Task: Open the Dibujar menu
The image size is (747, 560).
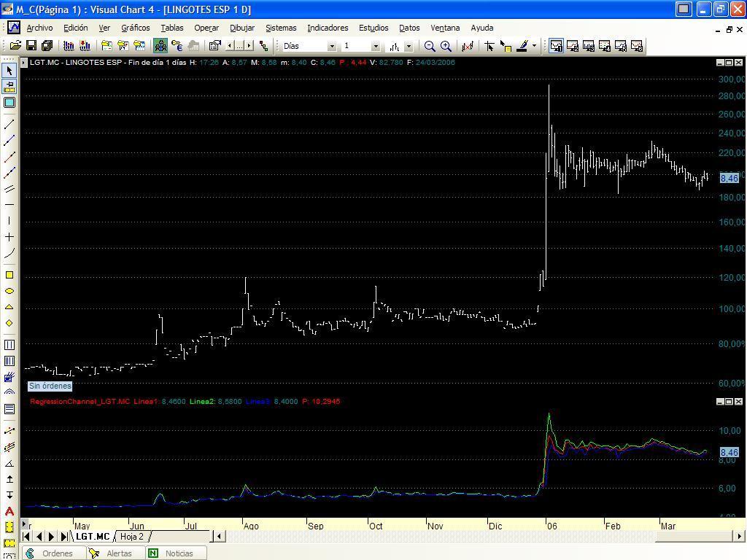Action: coord(242,28)
